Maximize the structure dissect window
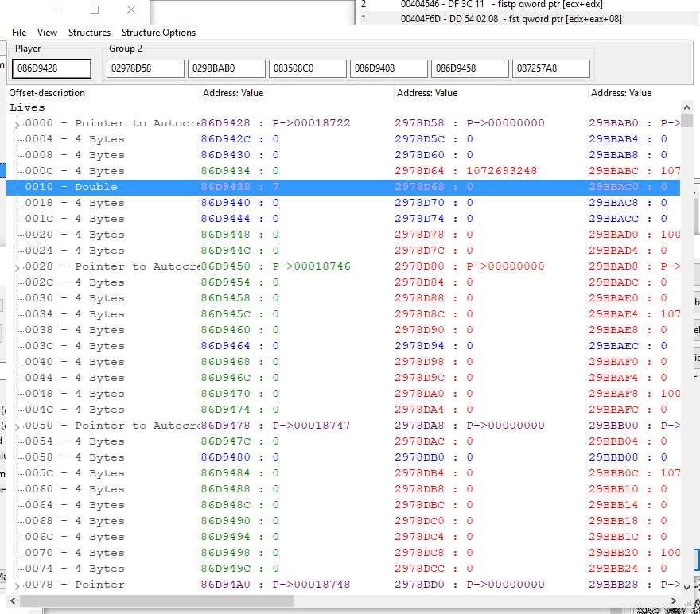 click(x=95, y=10)
